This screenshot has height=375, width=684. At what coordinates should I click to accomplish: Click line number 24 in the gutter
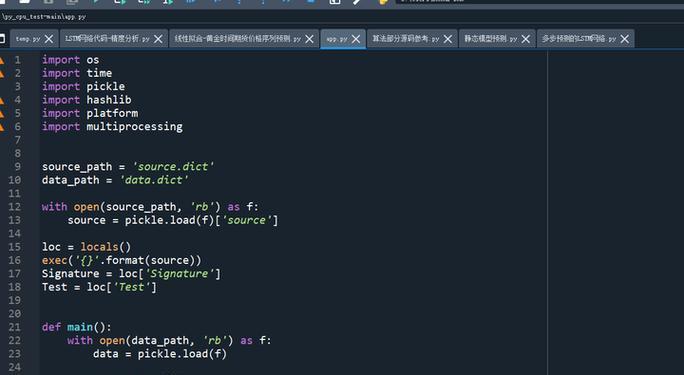pyautogui.click(x=14, y=367)
